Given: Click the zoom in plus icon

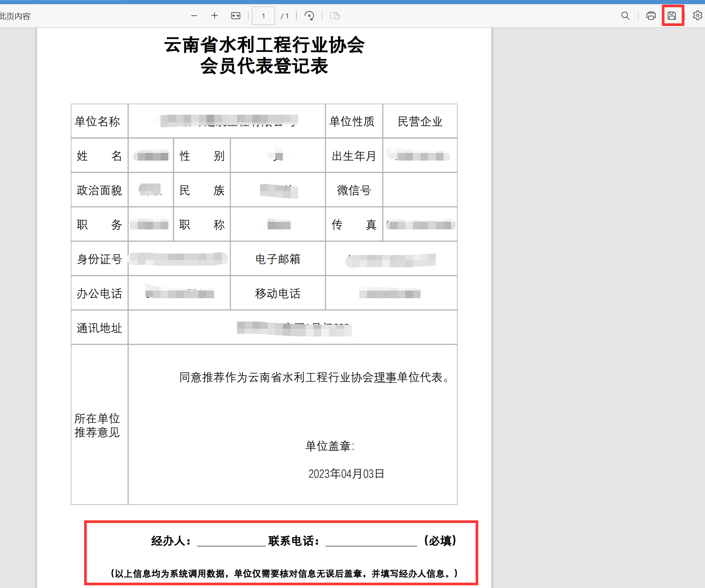Looking at the screenshot, I should click(x=214, y=16).
